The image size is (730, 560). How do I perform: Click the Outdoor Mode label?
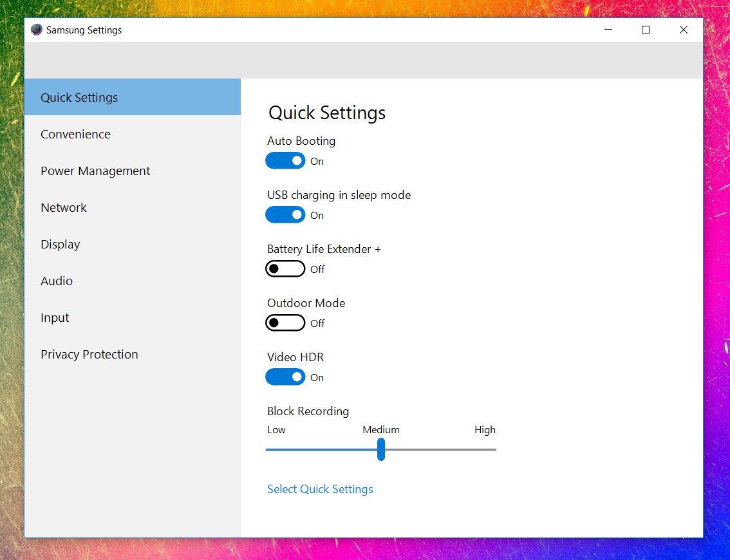[x=306, y=303]
